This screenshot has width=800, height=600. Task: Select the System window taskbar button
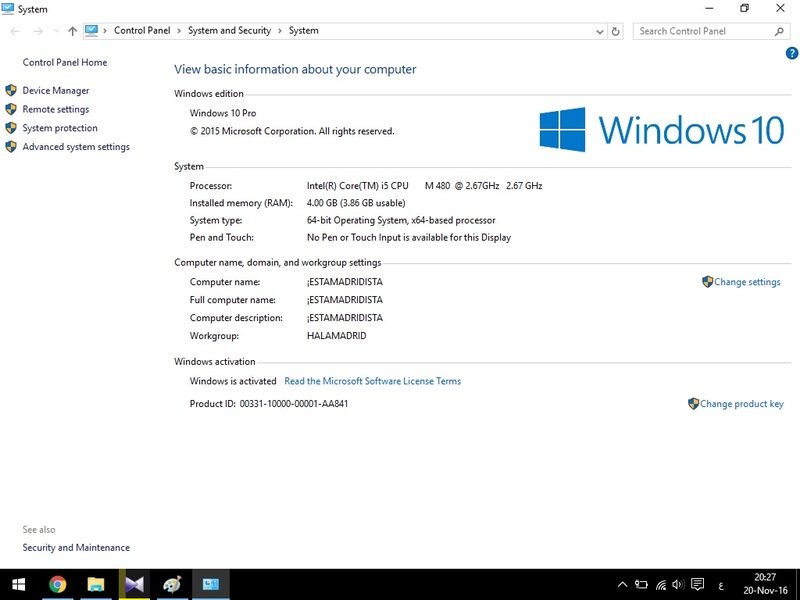[x=210, y=585]
